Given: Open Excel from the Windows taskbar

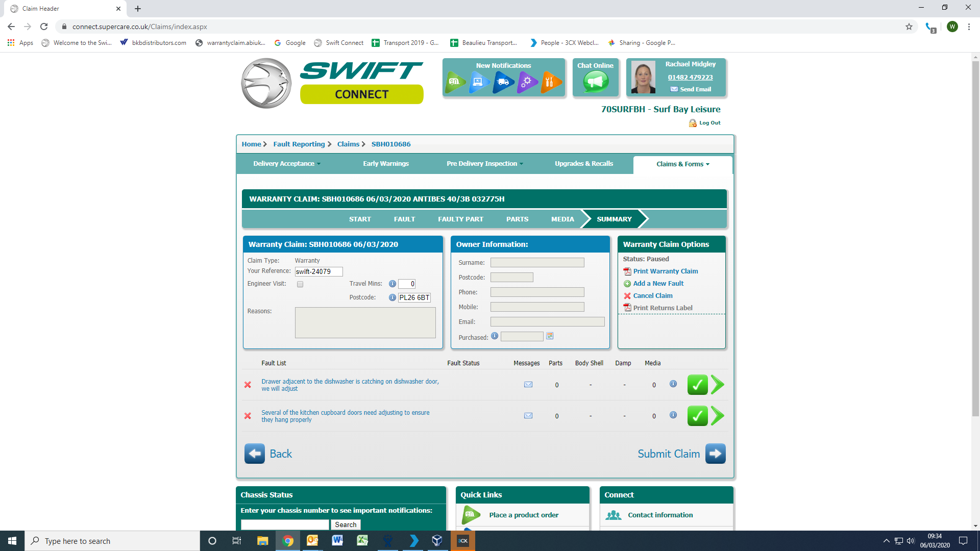Looking at the screenshot, I should click(x=362, y=541).
